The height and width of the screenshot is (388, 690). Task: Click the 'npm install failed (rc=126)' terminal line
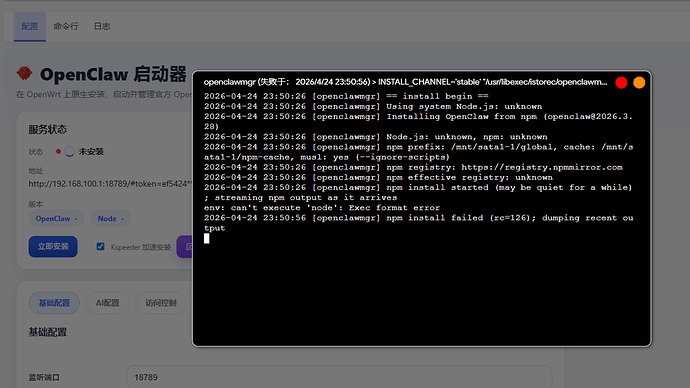pos(418,223)
